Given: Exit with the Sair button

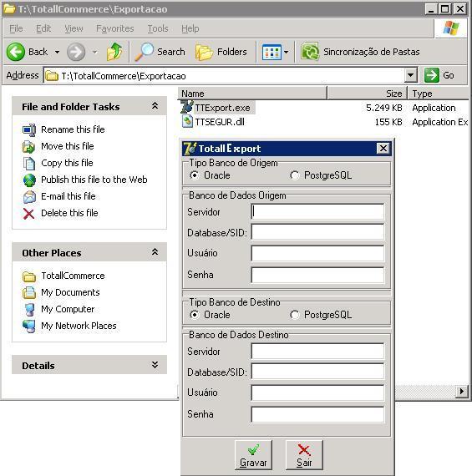Looking at the screenshot, I should coord(304,455).
